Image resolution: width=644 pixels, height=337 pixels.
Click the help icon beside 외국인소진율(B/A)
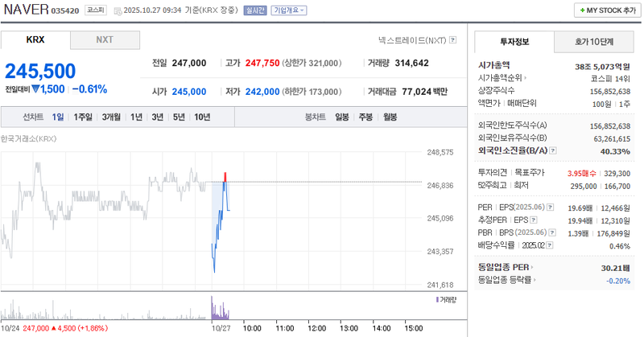pyautogui.click(x=553, y=150)
